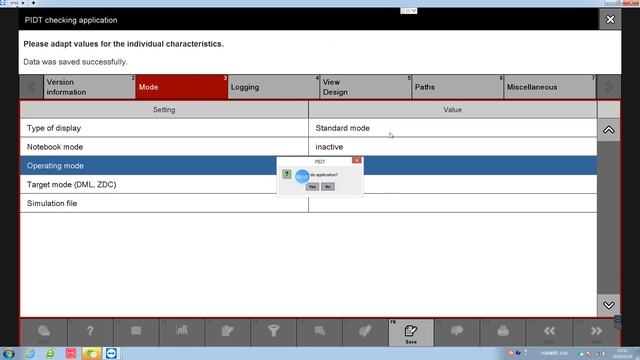Screen dimensions: 640x360
Task: Click the printer icon in bottom toolbar
Action: (503, 331)
